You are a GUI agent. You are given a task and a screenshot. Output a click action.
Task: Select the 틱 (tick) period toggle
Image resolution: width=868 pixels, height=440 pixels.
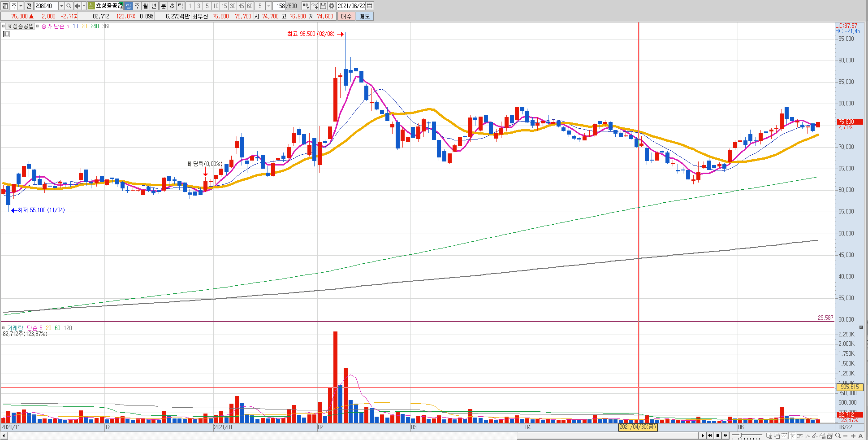point(180,6)
